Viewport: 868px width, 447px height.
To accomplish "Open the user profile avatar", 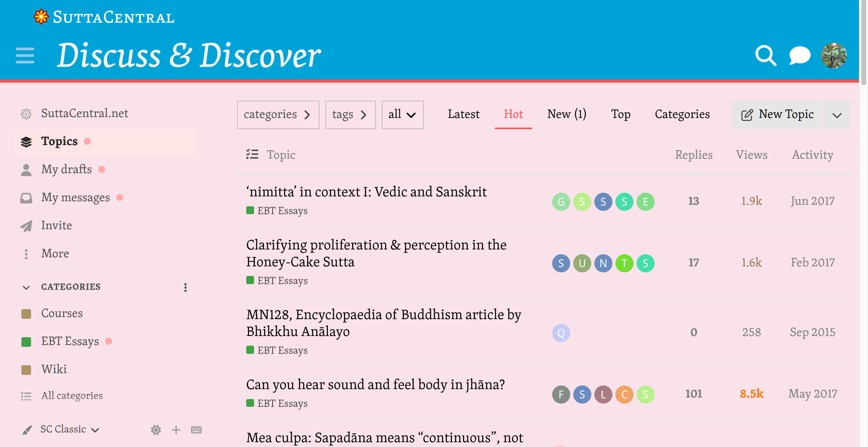I will pyautogui.click(x=834, y=55).
